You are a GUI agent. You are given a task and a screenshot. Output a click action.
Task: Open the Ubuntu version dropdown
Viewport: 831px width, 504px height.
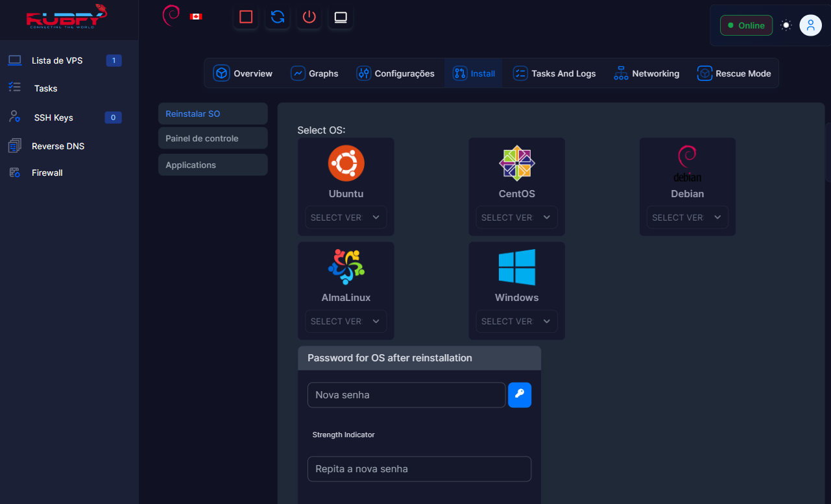tap(346, 217)
